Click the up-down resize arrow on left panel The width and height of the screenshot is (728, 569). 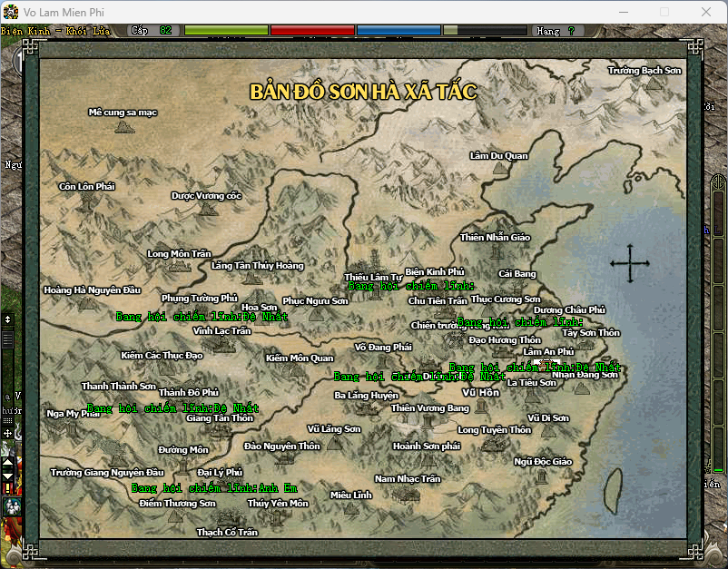click(7, 319)
